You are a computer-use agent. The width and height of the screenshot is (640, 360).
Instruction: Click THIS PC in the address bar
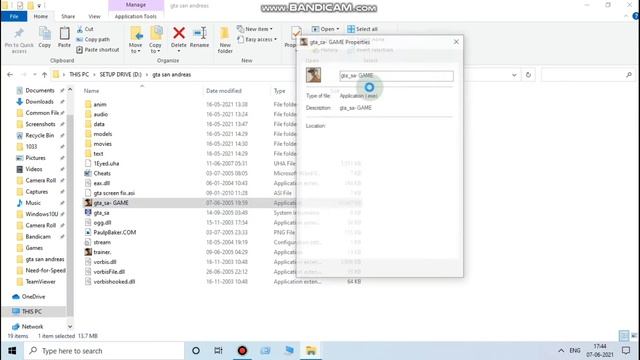coord(79,75)
